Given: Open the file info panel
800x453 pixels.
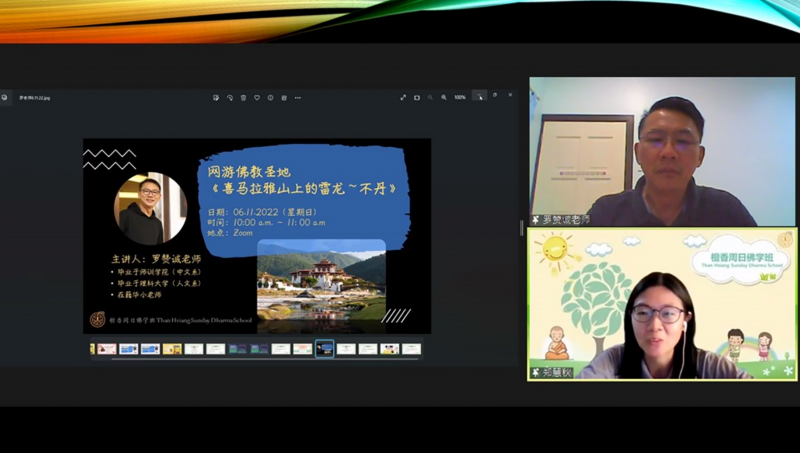Looking at the screenshot, I should [x=270, y=97].
